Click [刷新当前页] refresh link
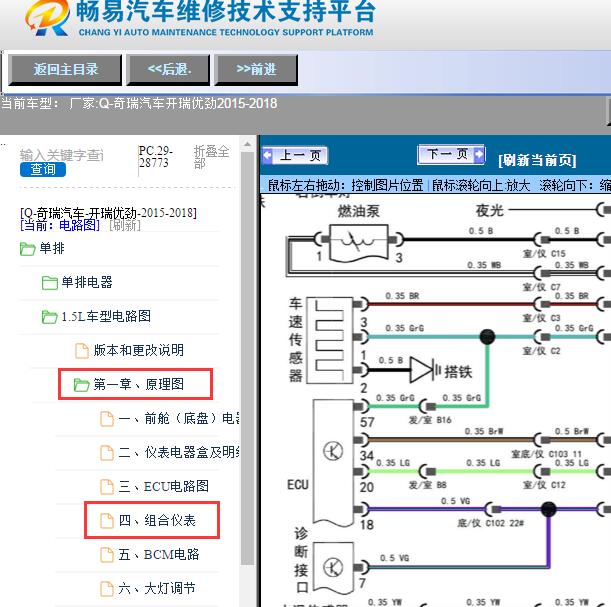 point(537,160)
